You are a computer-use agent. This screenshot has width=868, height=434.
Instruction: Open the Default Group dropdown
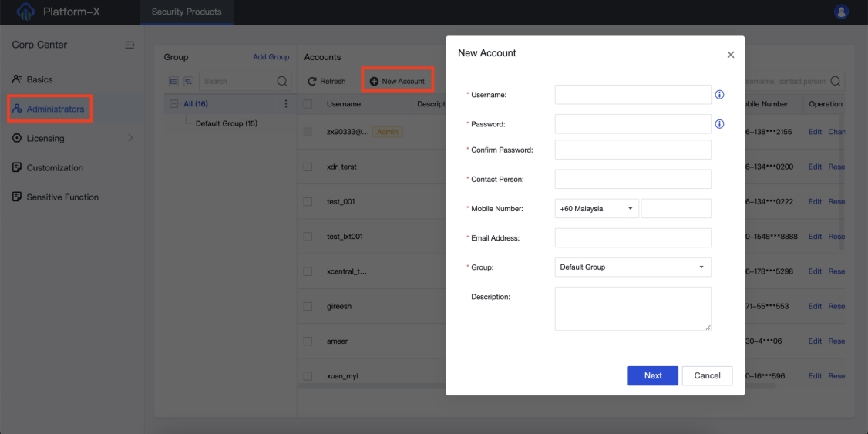coord(633,267)
